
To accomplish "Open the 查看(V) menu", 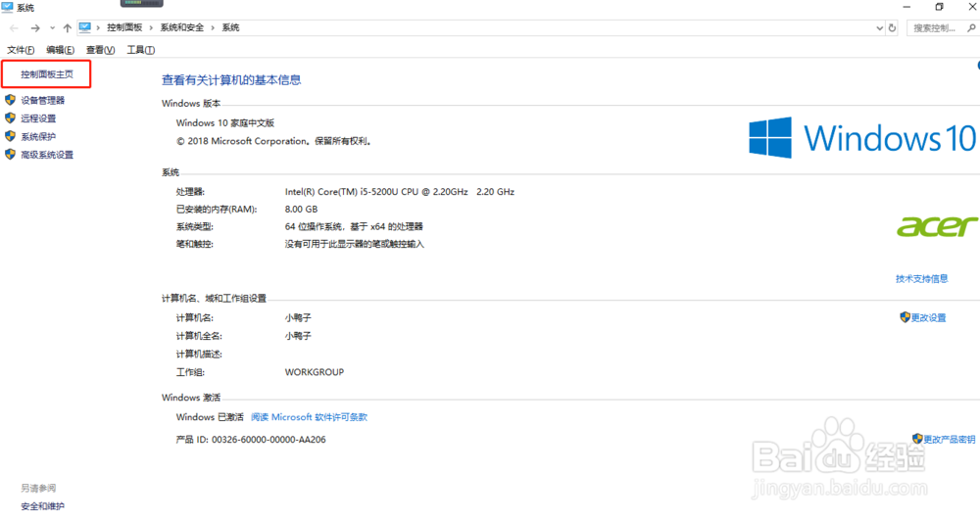I will pos(100,50).
